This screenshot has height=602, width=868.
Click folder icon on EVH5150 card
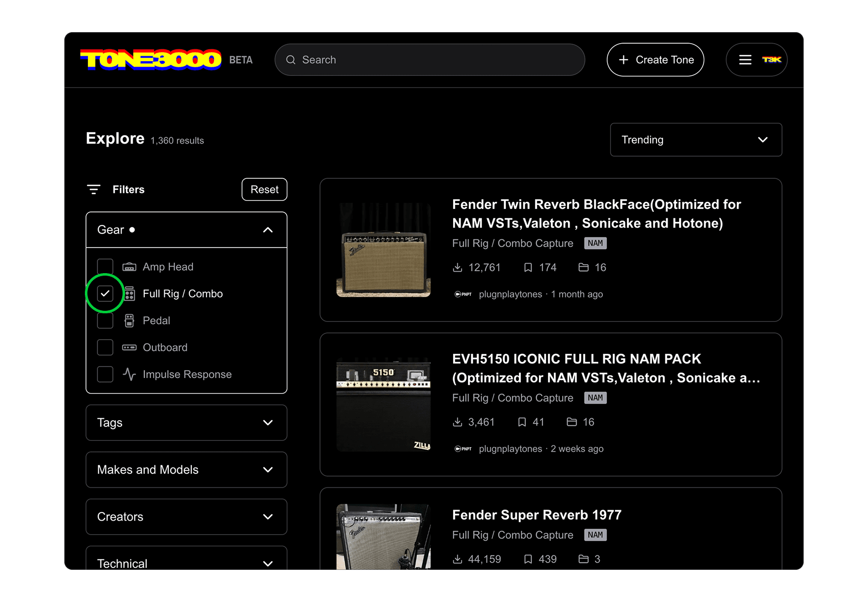tap(572, 422)
